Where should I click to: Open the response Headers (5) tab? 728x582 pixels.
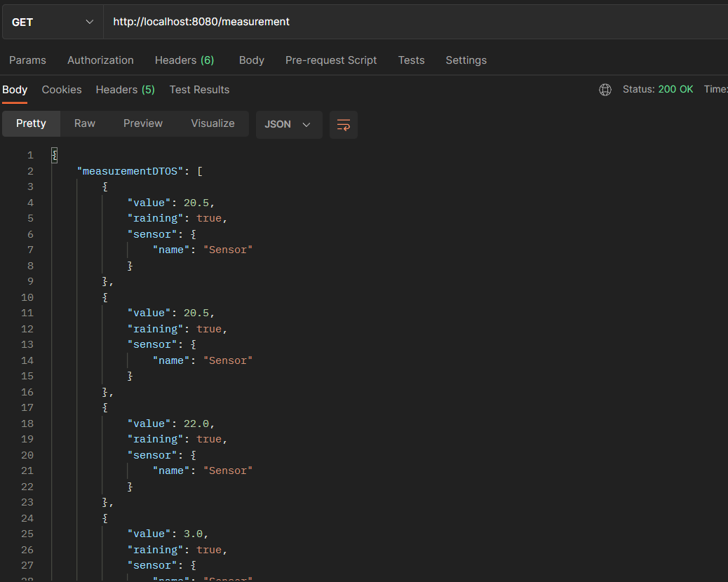[126, 90]
